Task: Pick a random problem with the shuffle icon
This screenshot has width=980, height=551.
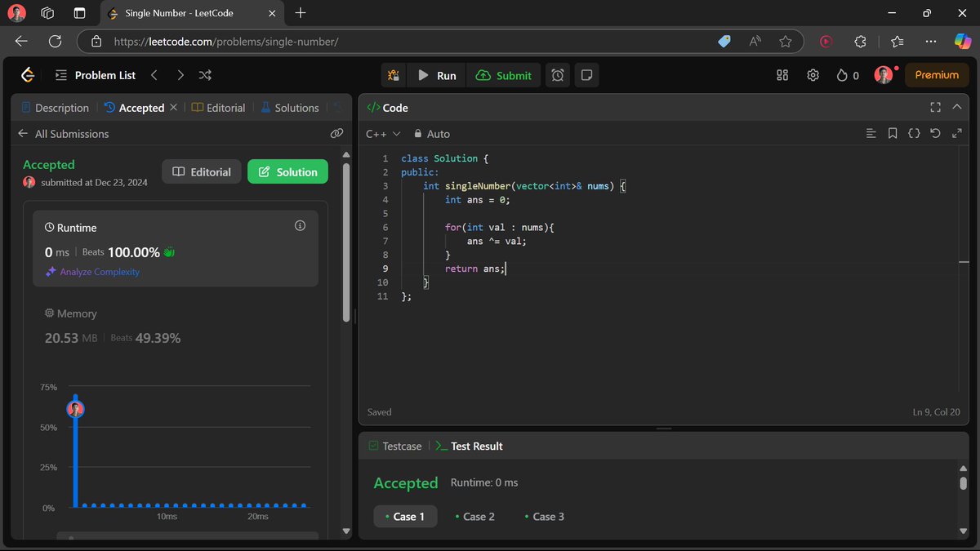Action: point(205,75)
